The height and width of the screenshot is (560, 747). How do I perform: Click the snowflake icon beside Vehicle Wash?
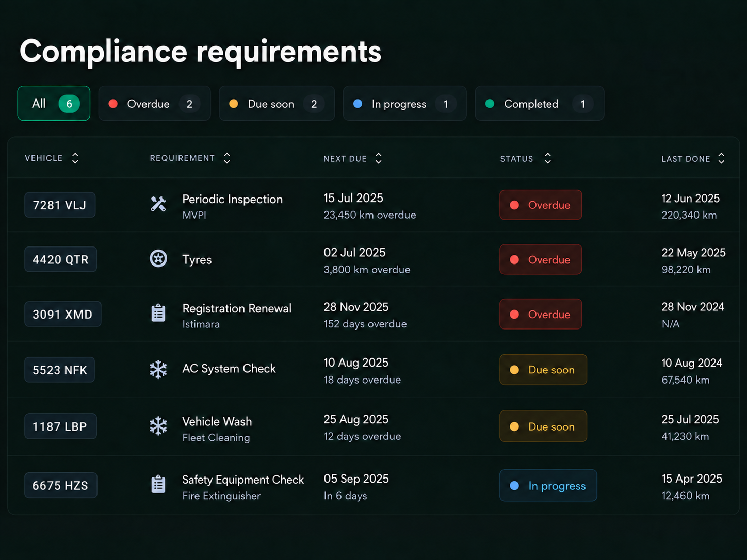tap(158, 426)
